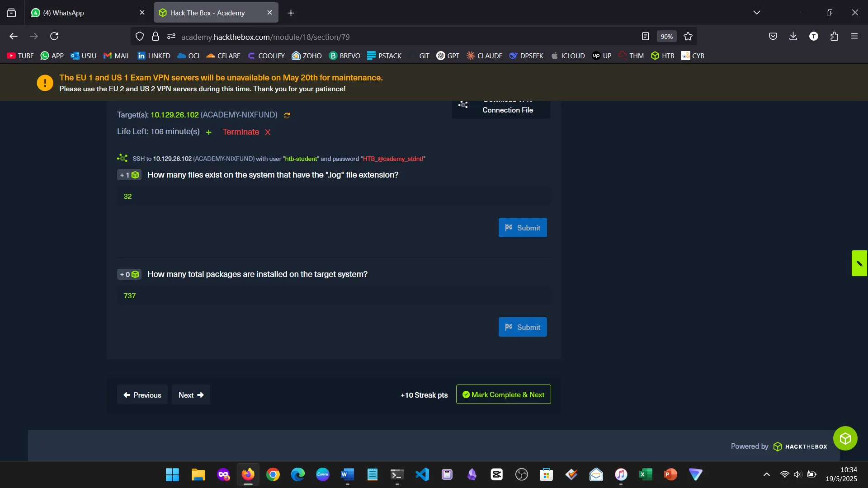Image resolution: width=868 pixels, height=488 pixels.
Task: Go to the Previous section
Action: point(142,395)
